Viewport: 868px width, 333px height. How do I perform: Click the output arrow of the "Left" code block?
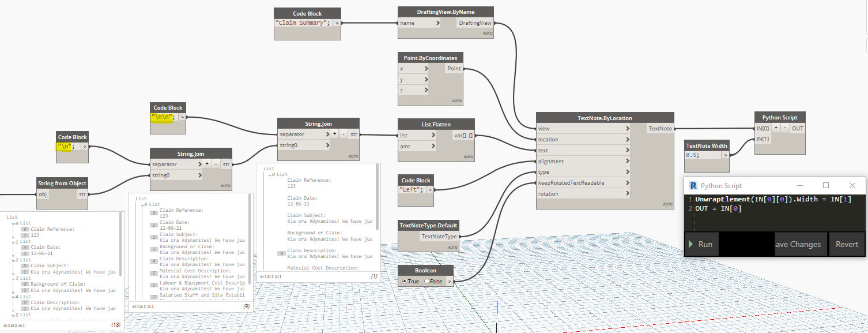pos(429,189)
